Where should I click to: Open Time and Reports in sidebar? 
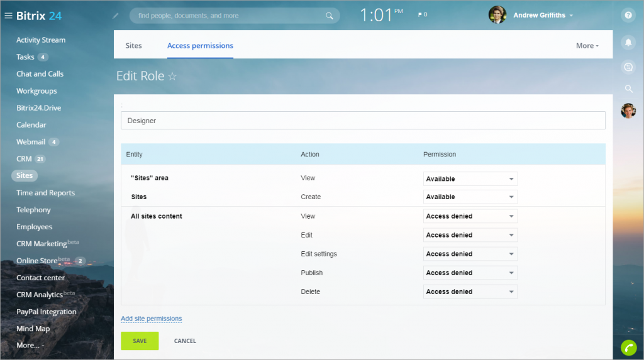pyautogui.click(x=45, y=193)
